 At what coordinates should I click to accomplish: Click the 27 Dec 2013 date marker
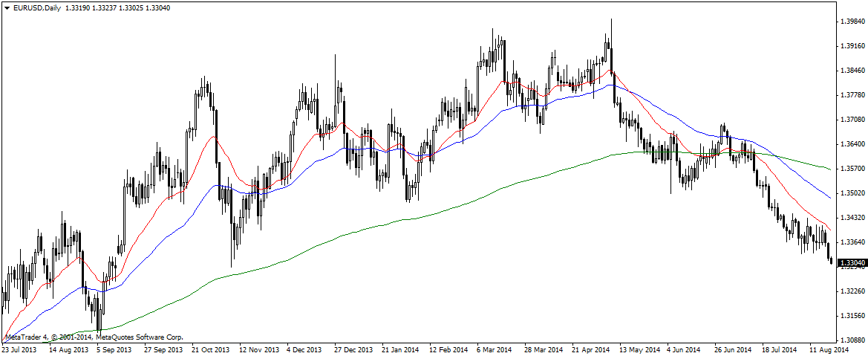pyautogui.click(x=353, y=349)
